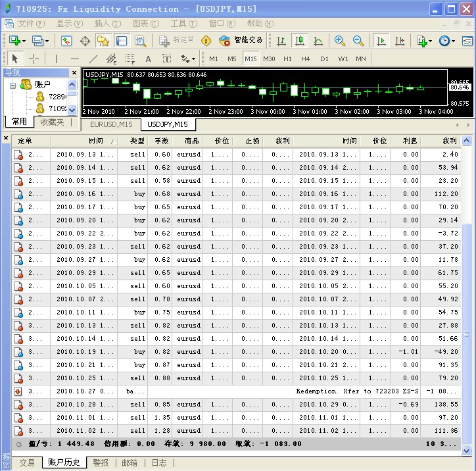
Task: Click history list scroll up arrow
Action: [467, 140]
